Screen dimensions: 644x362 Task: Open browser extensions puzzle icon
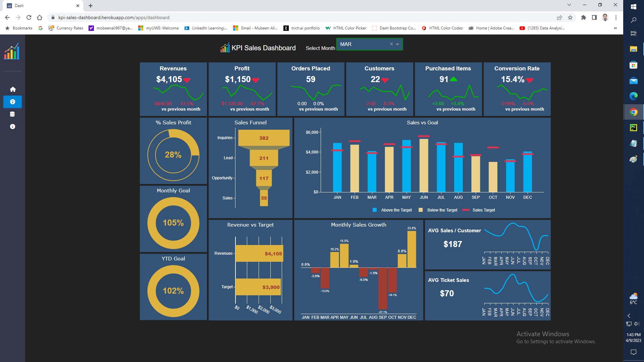point(584,17)
